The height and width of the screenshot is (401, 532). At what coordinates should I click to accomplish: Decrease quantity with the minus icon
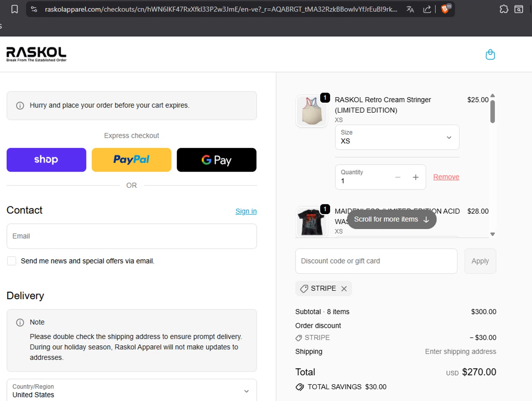tap(398, 177)
